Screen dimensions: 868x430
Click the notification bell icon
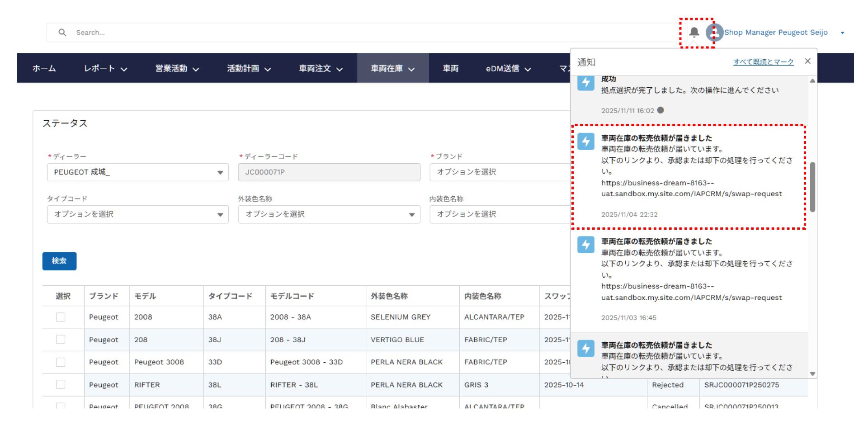tap(694, 32)
